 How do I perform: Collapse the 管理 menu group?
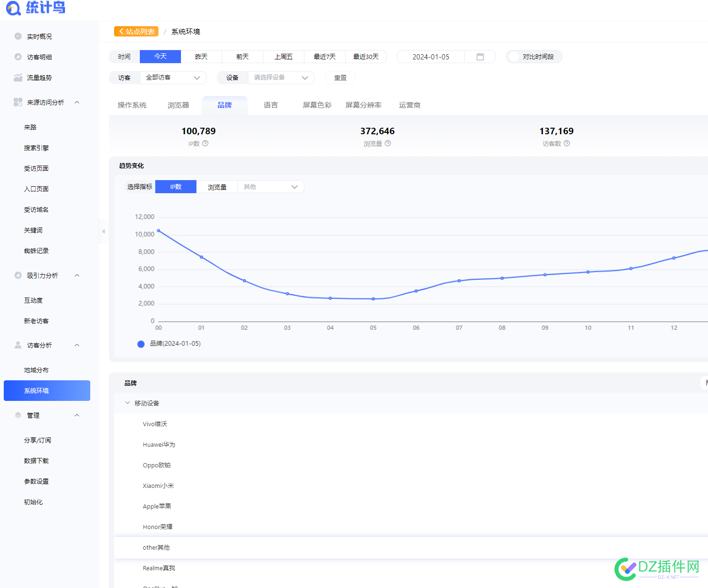[x=77, y=415]
